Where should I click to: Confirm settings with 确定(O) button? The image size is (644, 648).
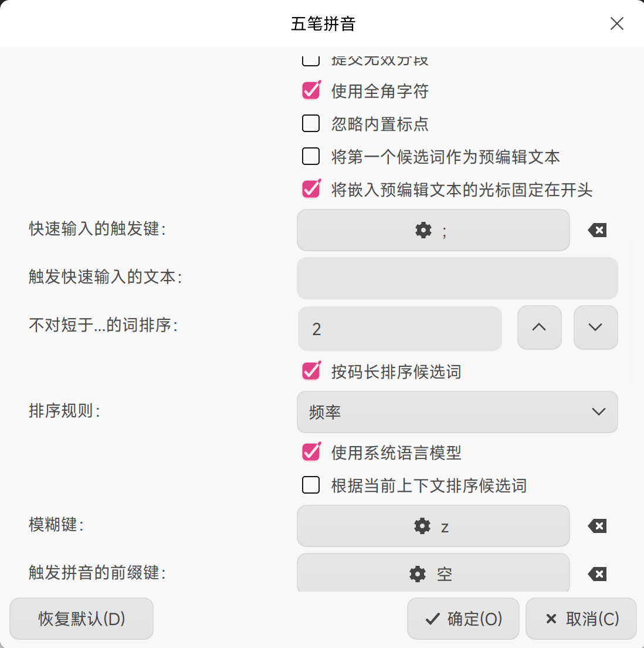coord(463,619)
